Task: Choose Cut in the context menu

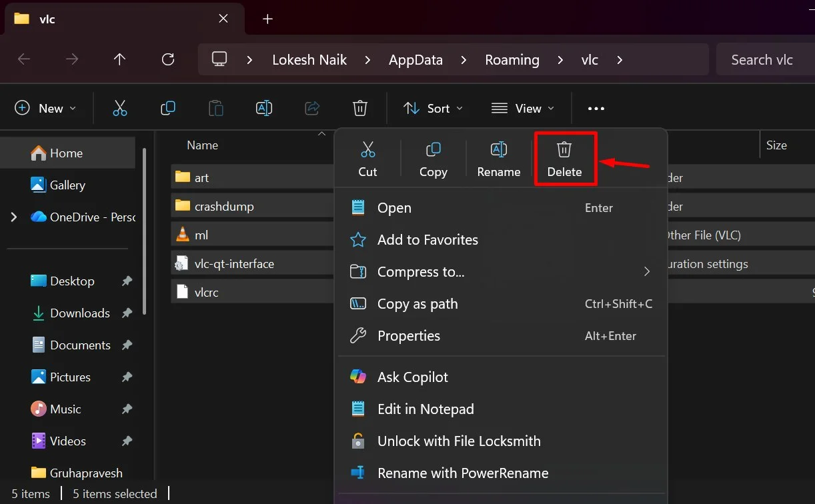Action: point(367,159)
